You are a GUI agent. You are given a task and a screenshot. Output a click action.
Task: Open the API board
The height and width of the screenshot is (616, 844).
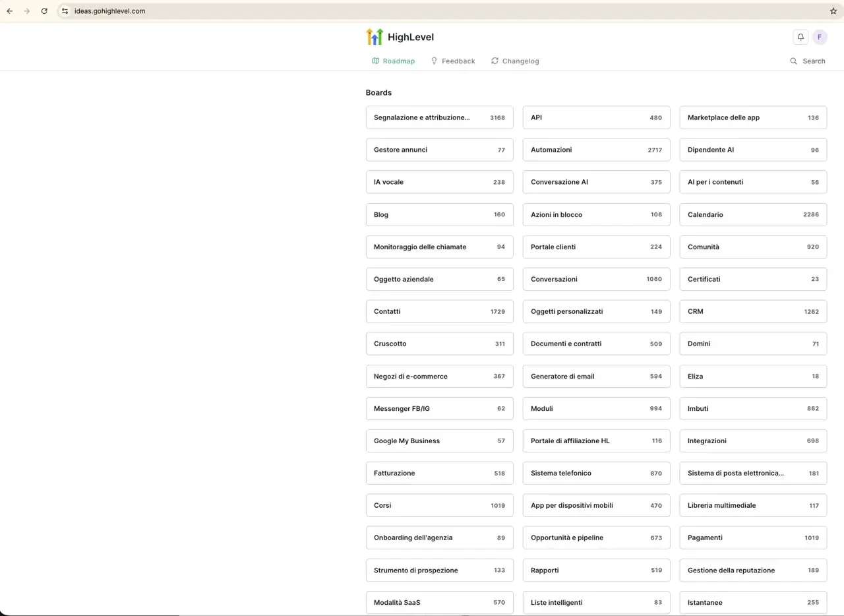[x=596, y=117]
